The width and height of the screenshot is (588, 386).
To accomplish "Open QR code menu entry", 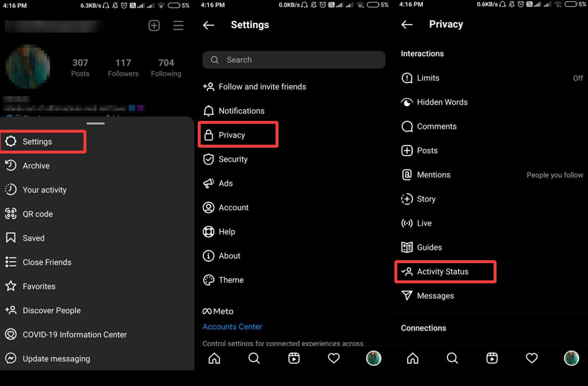I will pyautogui.click(x=97, y=214).
